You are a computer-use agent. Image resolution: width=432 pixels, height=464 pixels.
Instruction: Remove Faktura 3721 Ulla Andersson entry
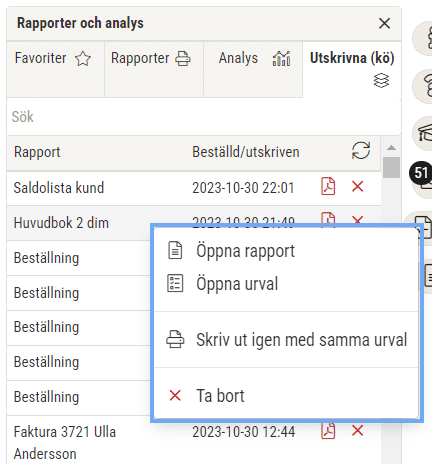pyautogui.click(x=357, y=431)
